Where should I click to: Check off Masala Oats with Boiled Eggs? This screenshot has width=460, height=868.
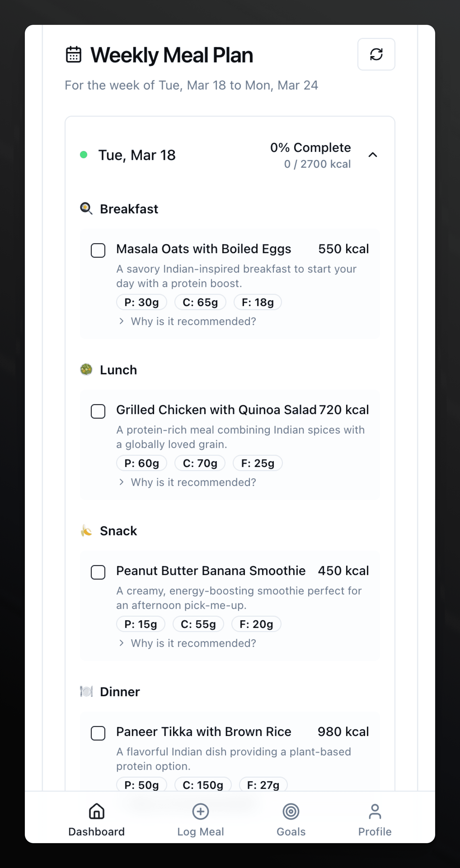click(x=98, y=250)
